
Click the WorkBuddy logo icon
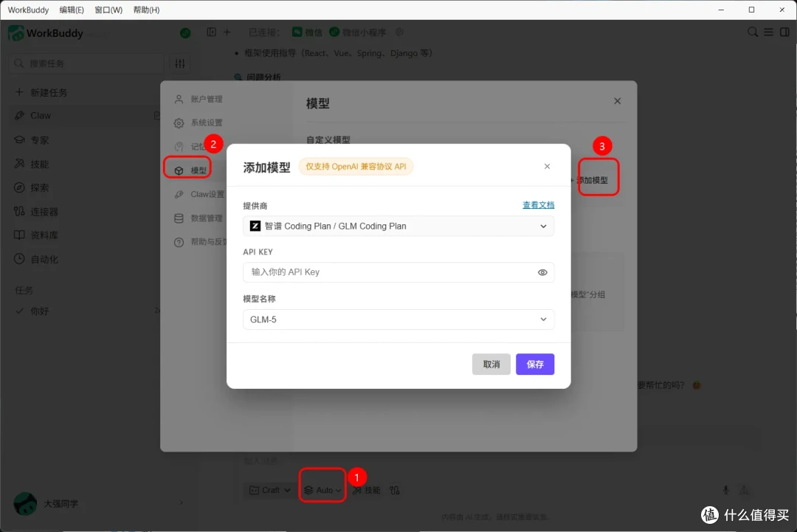point(16,33)
